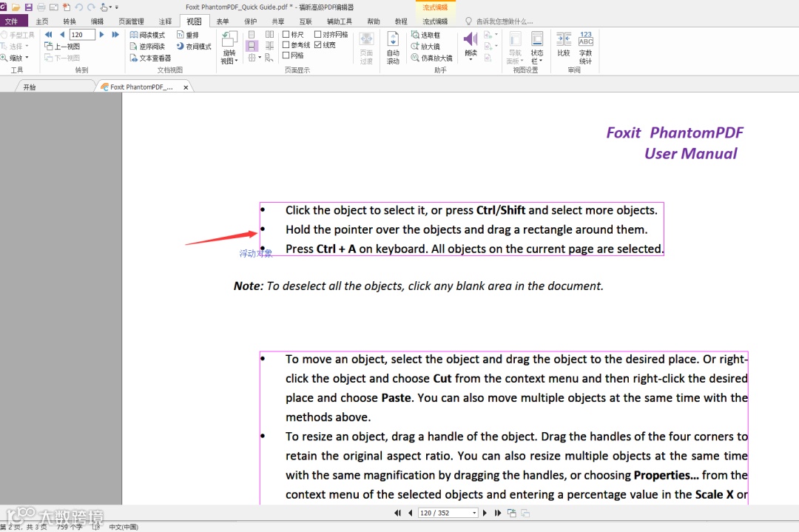Activate the 放大镜 loupe tool
Viewport: 799px width, 532px height.
click(425, 47)
